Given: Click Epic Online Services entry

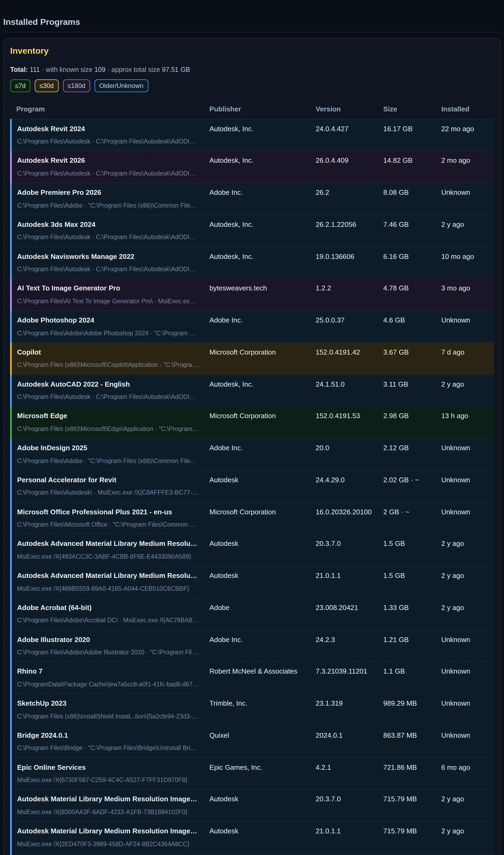Looking at the screenshot, I should pyautogui.click(x=51, y=767).
